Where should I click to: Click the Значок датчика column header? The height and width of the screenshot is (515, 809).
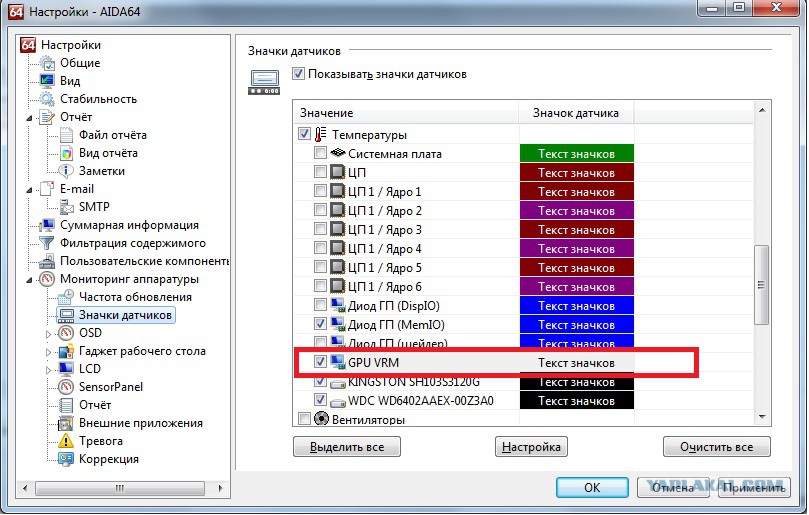click(x=576, y=113)
